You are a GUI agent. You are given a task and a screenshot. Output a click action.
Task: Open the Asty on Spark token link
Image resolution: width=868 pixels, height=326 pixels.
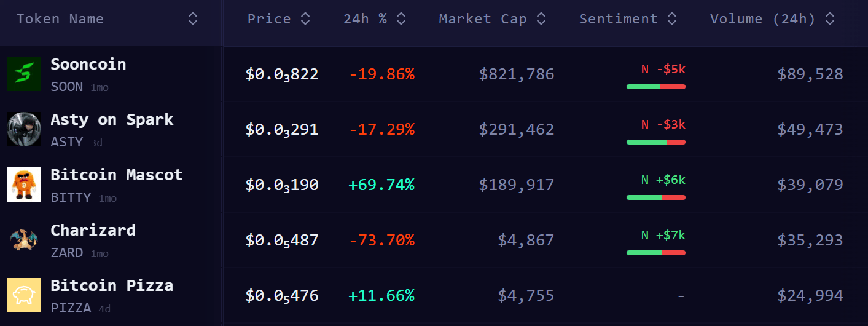pyautogui.click(x=112, y=120)
